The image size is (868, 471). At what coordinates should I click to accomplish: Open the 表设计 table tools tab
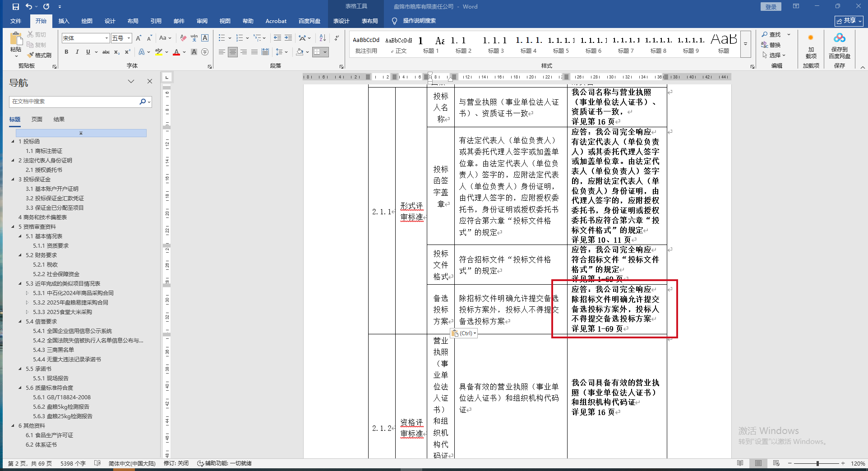coord(342,21)
